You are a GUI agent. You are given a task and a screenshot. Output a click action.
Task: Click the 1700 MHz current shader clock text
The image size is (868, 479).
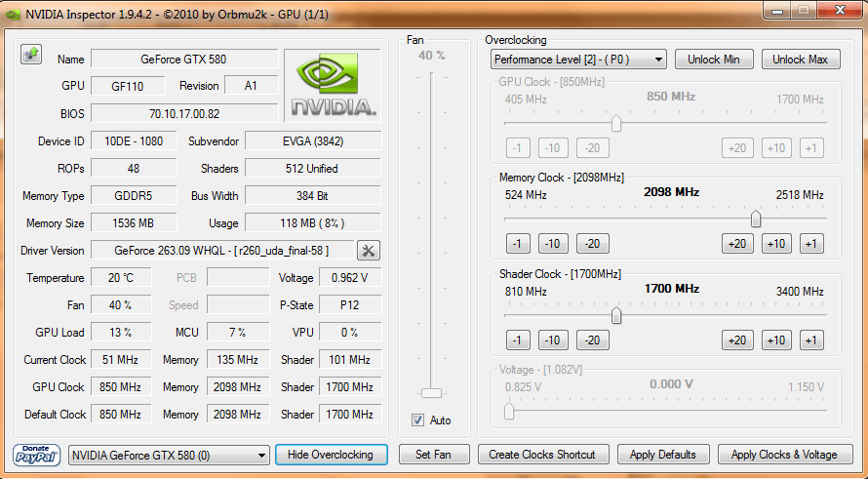[x=672, y=289]
